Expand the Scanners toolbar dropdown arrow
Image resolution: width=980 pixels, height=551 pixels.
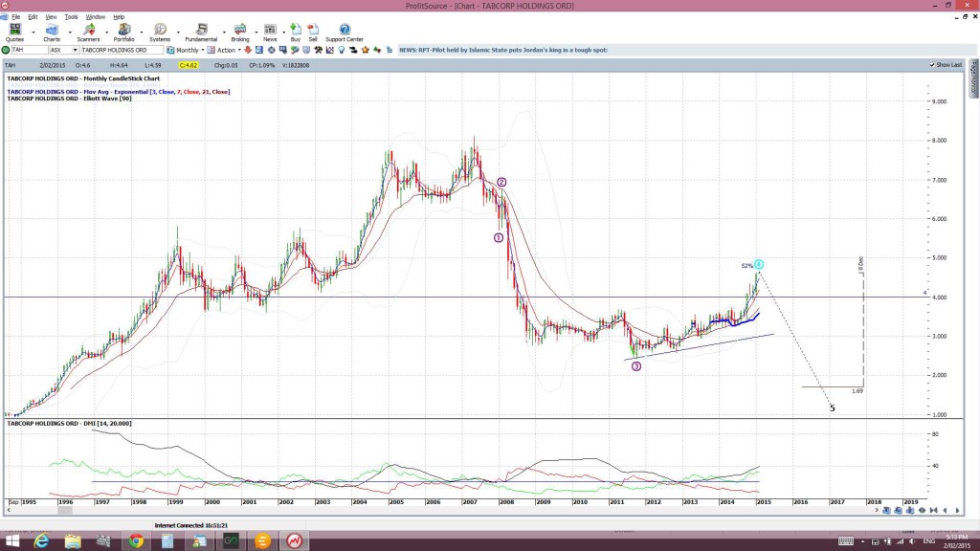106,33
